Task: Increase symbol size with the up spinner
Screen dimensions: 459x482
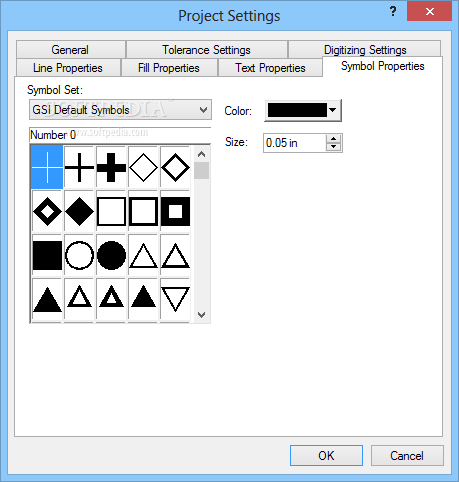Action: click(333, 139)
